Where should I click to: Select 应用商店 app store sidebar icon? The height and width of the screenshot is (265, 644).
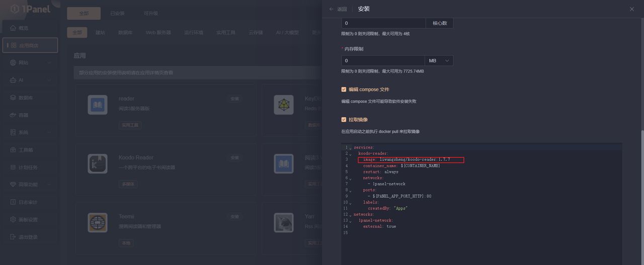pos(14,45)
